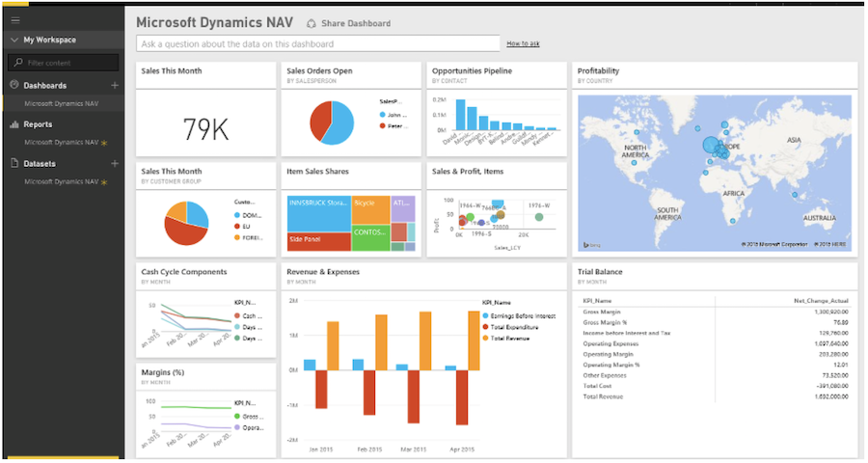Select Gross Margin row label
The height and width of the screenshot is (463, 868).
[x=601, y=312]
